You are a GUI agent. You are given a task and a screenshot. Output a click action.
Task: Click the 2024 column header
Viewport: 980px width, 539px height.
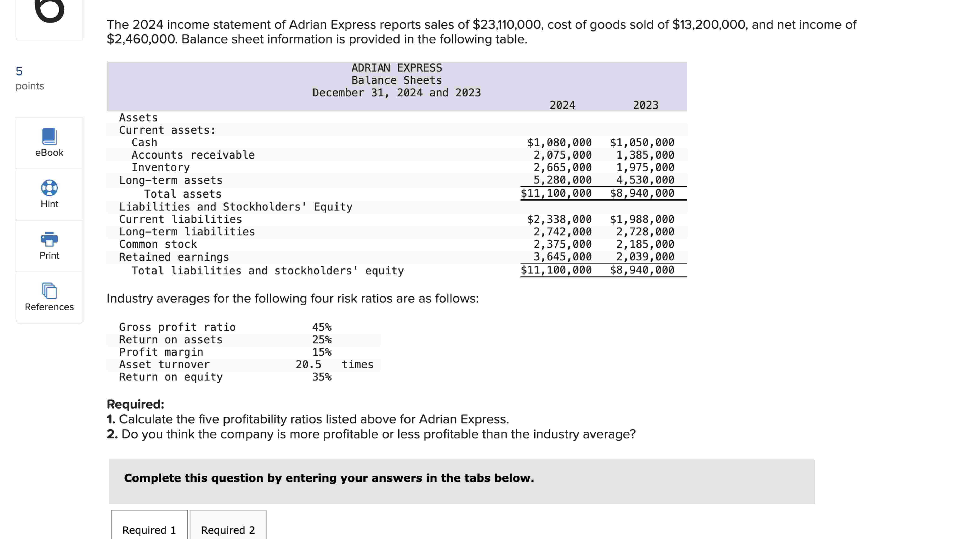(x=562, y=105)
